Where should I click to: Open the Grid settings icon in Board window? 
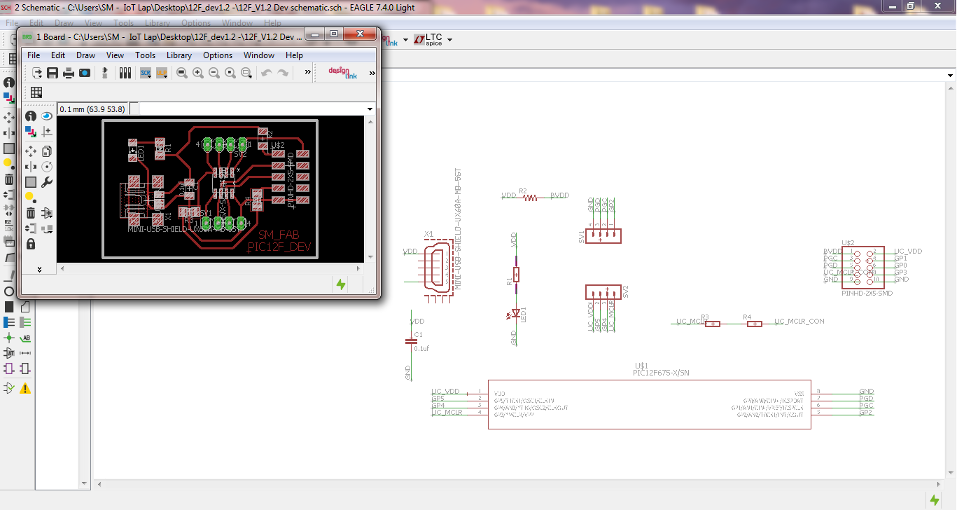[37, 92]
